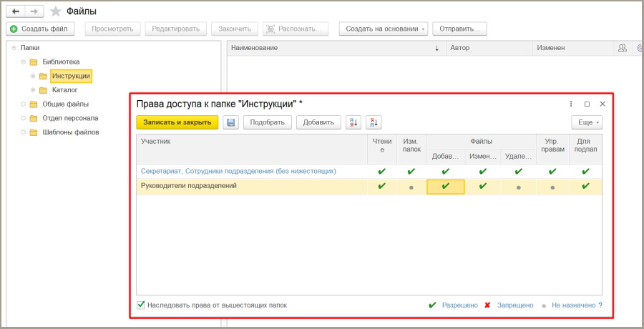
Task: Toggle Удаление файлов for Руководители подразделений
Action: tap(518, 187)
